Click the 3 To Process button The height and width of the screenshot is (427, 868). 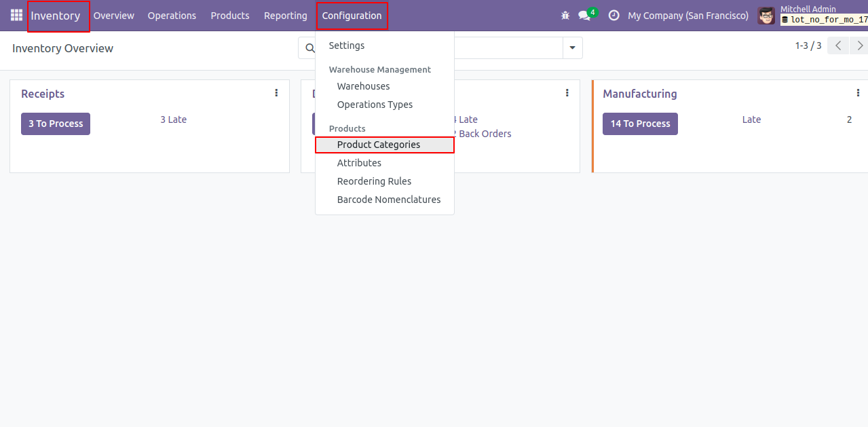[x=56, y=124]
